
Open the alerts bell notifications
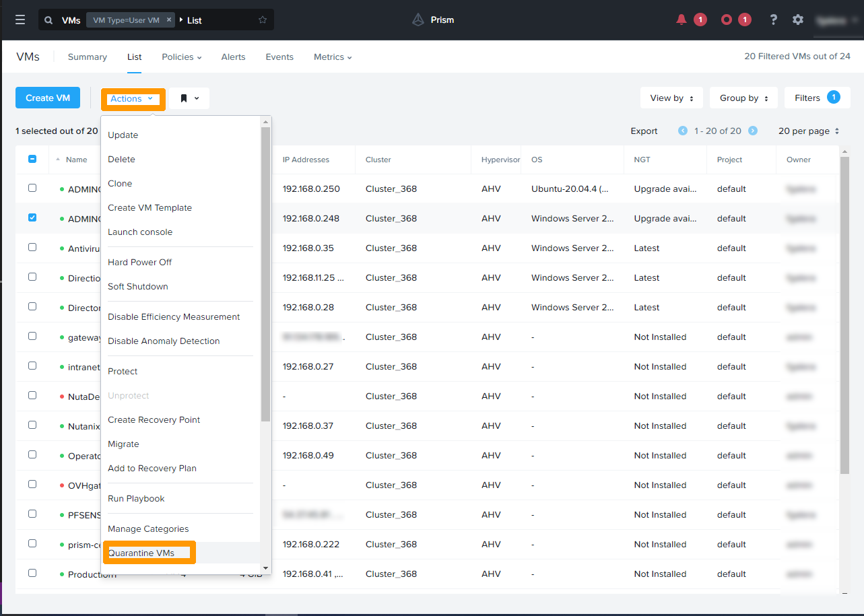(682, 20)
